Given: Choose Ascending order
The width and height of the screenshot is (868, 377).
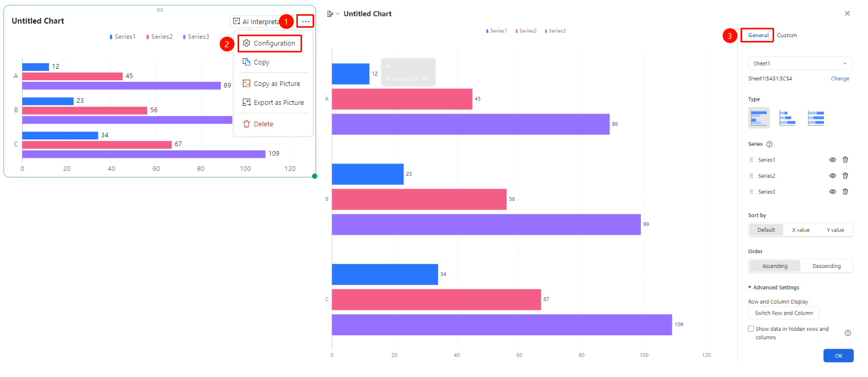Looking at the screenshot, I should (x=775, y=266).
